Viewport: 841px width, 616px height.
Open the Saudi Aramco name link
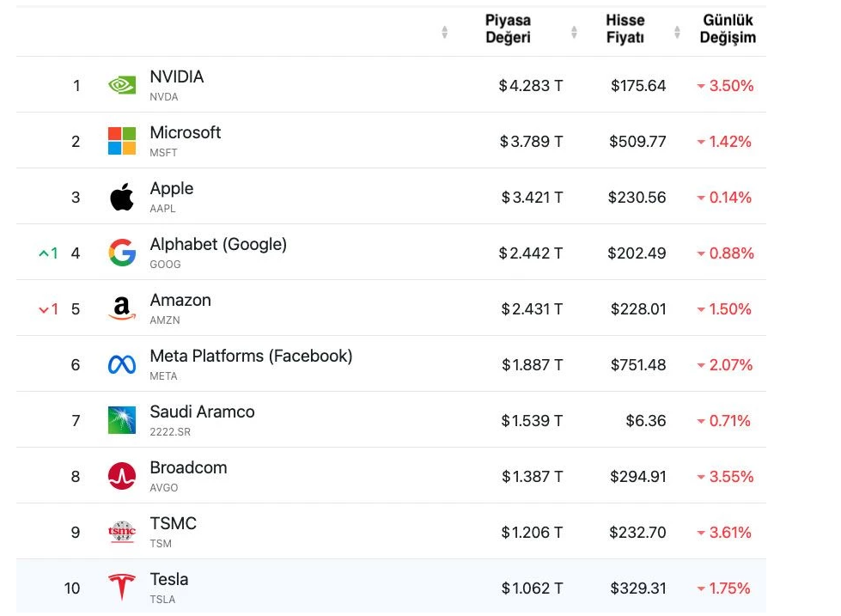202,412
